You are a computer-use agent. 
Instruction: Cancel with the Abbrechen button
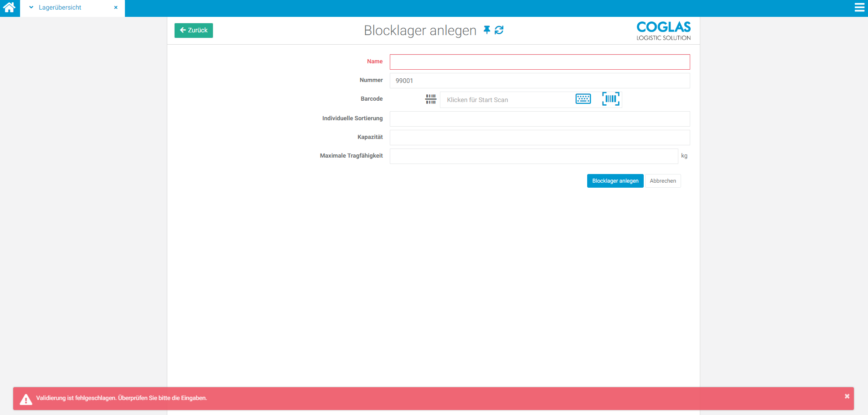point(663,181)
